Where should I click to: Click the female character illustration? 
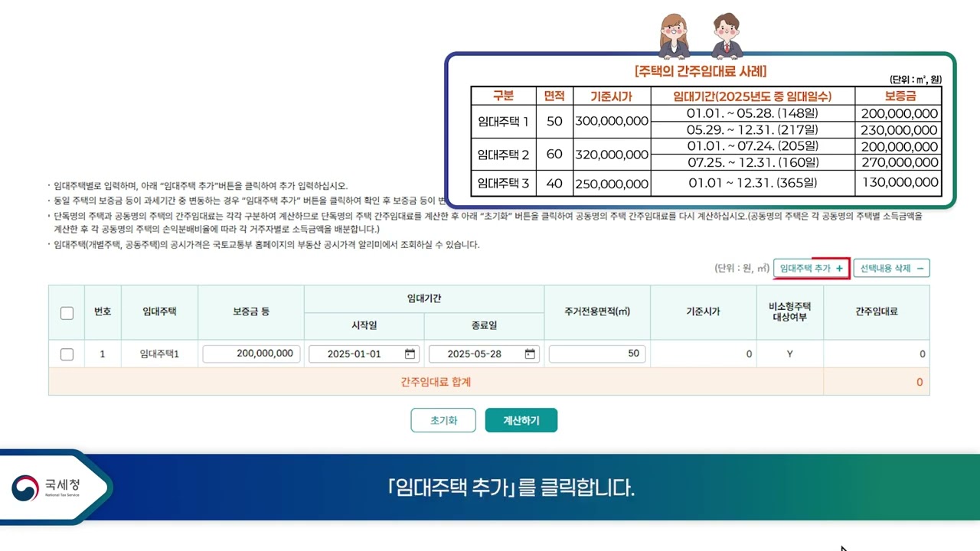point(675,36)
